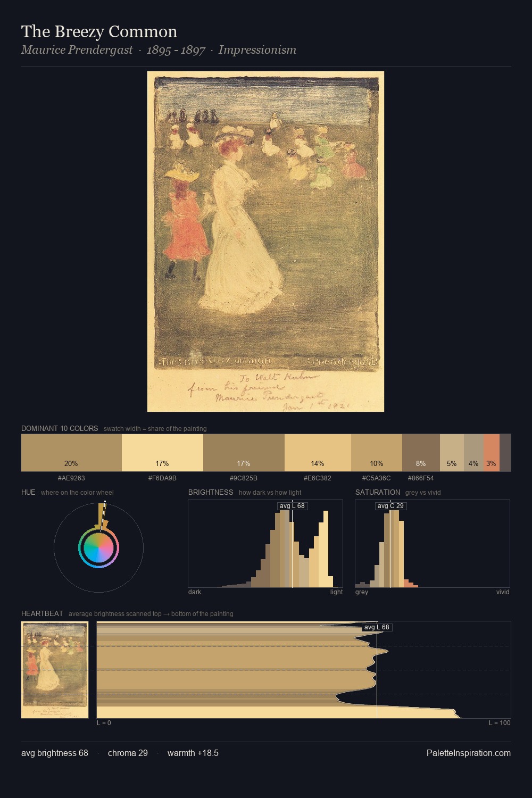Click hex code '#866F54' text

(421, 478)
